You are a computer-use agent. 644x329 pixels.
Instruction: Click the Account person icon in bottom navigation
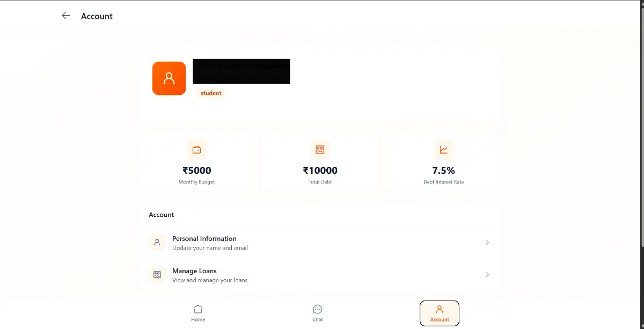(439, 310)
